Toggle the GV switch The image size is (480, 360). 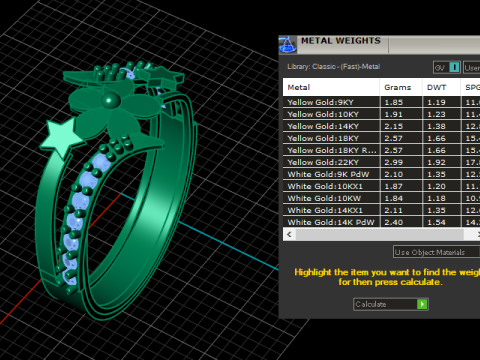point(447,68)
